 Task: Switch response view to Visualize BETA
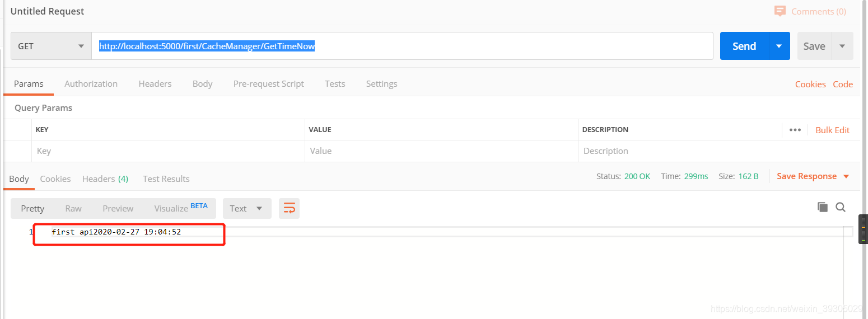tap(181, 208)
